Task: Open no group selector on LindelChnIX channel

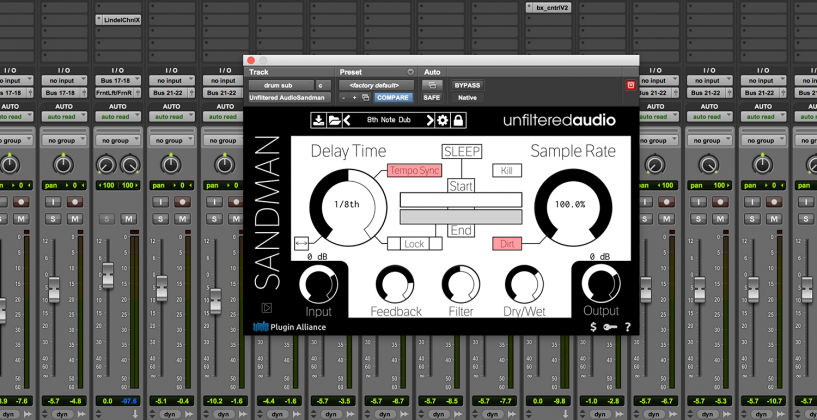Action: point(118,141)
